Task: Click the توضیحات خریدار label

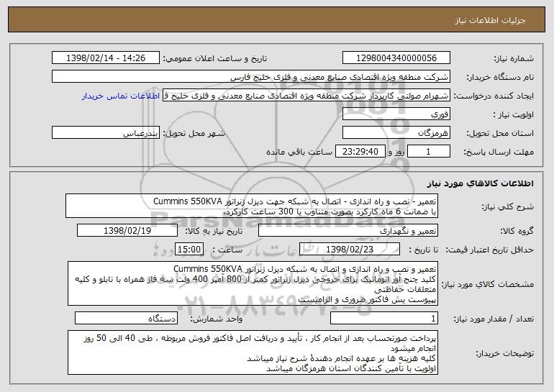Action: pos(504,353)
